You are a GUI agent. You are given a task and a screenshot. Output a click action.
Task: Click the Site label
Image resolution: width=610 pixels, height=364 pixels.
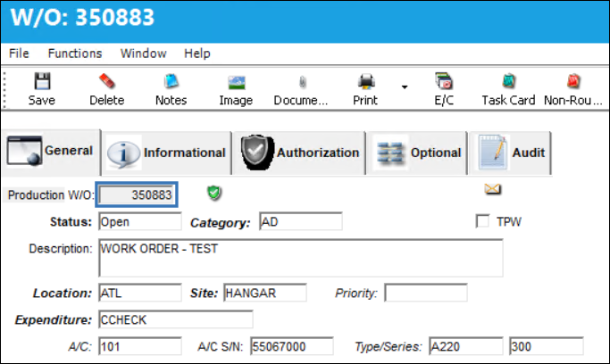pyautogui.click(x=205, y=293)
